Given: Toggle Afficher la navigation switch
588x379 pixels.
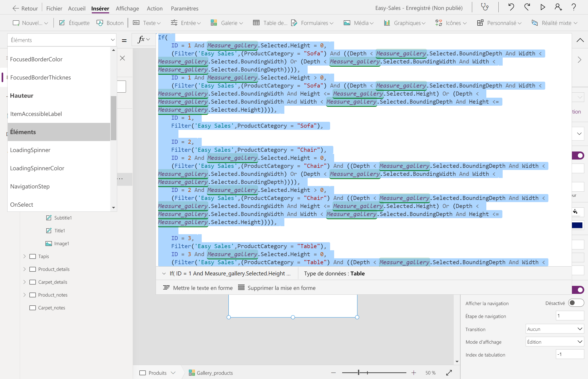Looking at the screenshot, I should tap(576, 303).
